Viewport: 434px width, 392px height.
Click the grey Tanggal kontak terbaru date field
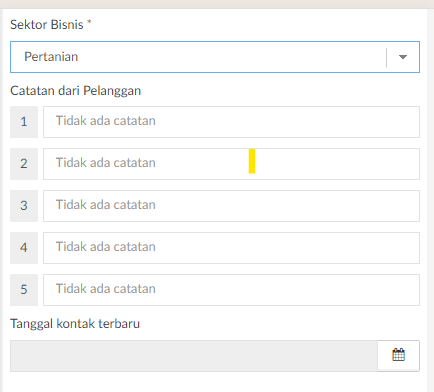(x=194, y=356)
